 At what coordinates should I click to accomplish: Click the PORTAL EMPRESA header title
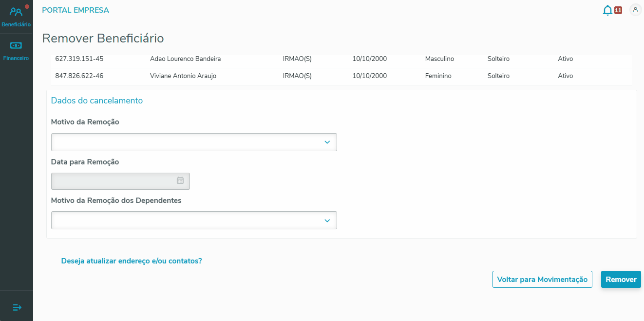click(76, 10)
